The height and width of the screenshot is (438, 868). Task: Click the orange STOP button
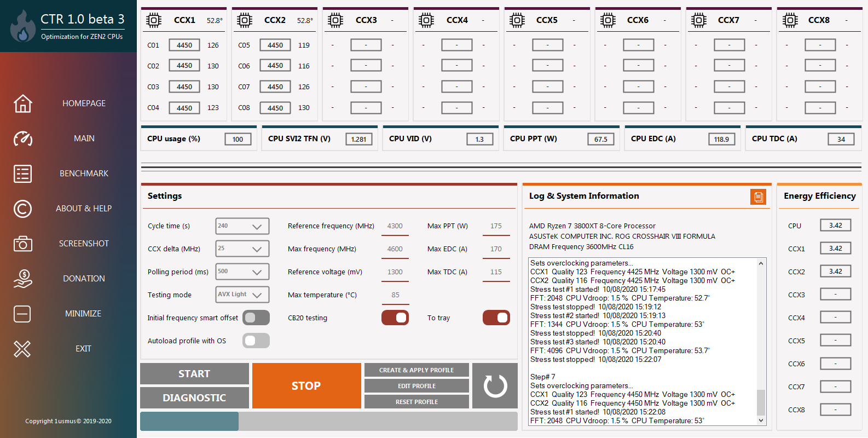306,385
